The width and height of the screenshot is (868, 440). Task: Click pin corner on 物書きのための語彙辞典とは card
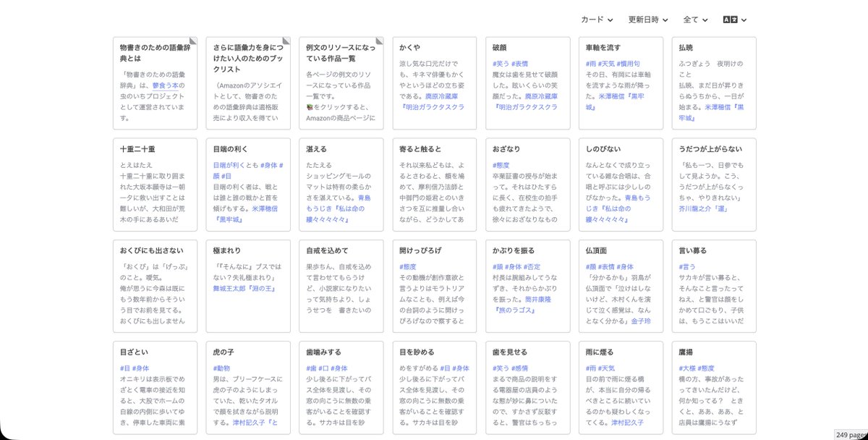click(192, 41)
